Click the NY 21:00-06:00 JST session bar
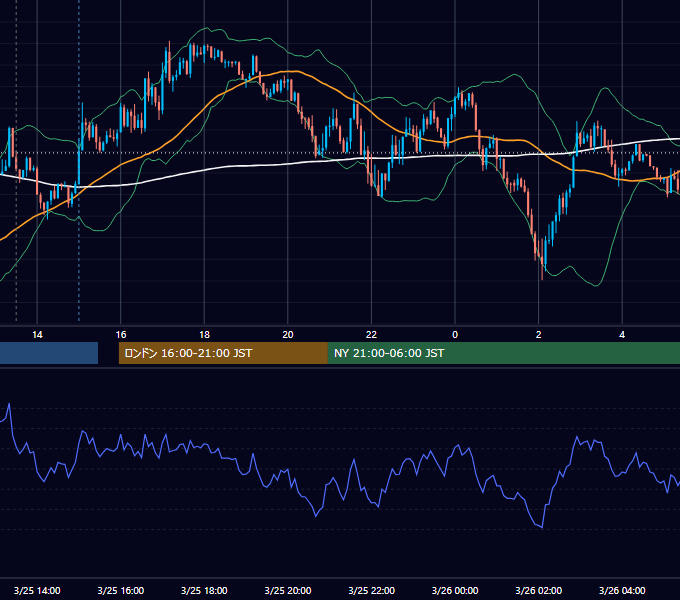The width and height of the screenshot is (680, 600). coord(503,353)
